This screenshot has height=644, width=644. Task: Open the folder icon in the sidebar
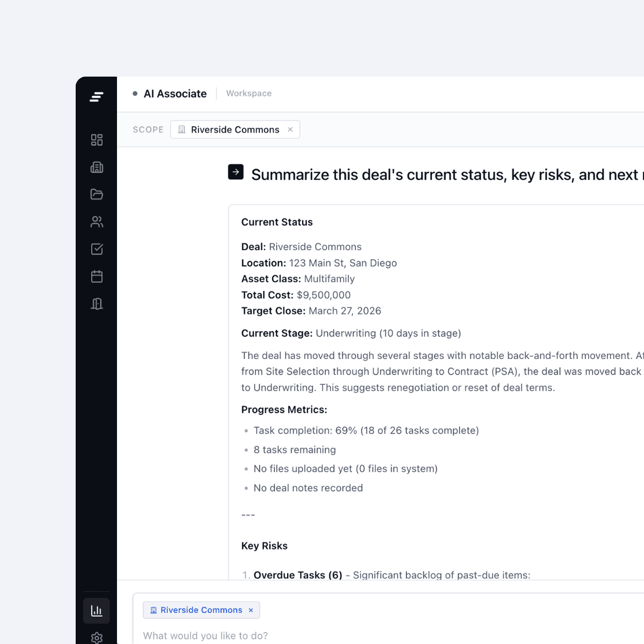click(97, 194)
